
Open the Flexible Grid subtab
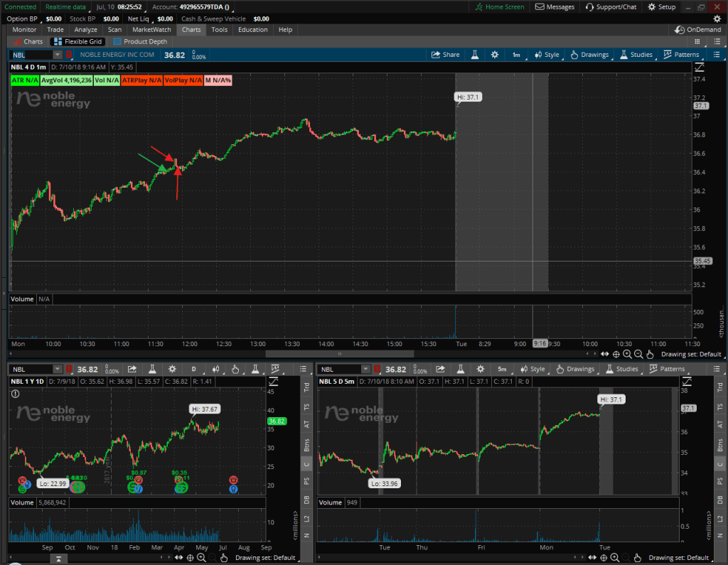(79, 42)
